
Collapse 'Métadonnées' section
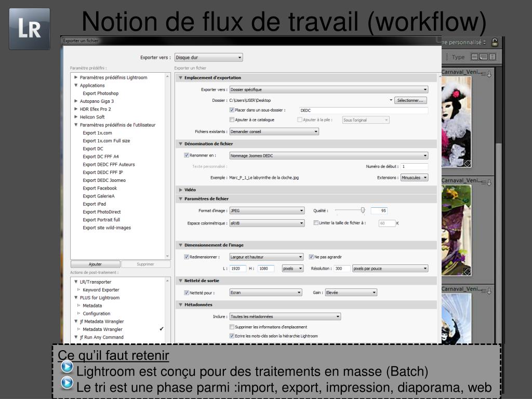[x=181, y=304]
